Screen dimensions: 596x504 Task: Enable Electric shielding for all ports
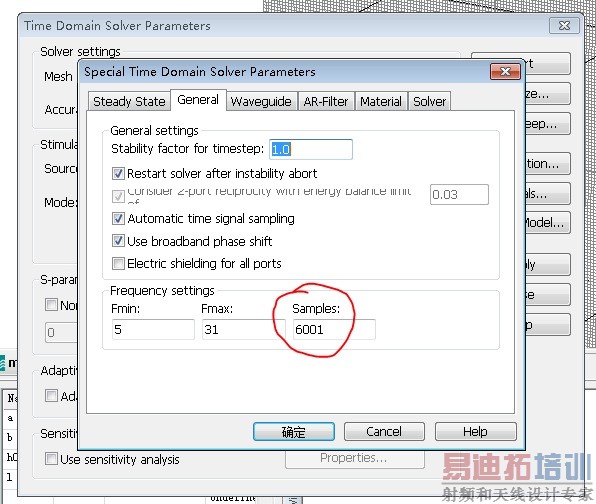118,263
